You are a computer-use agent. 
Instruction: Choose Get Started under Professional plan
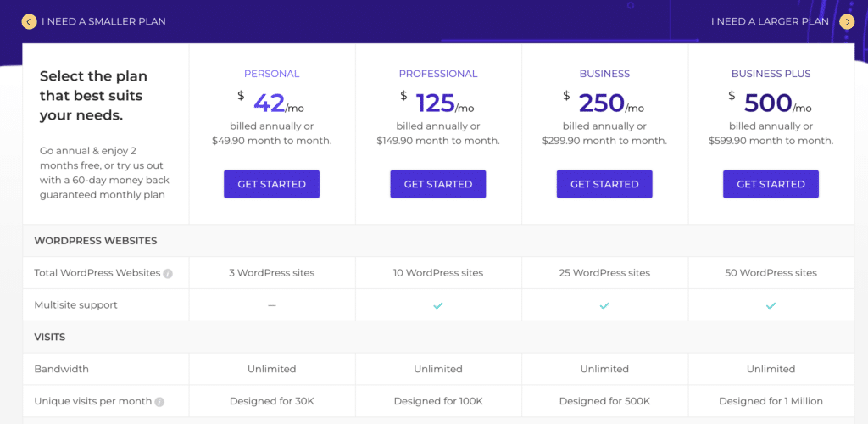[438, 184]
